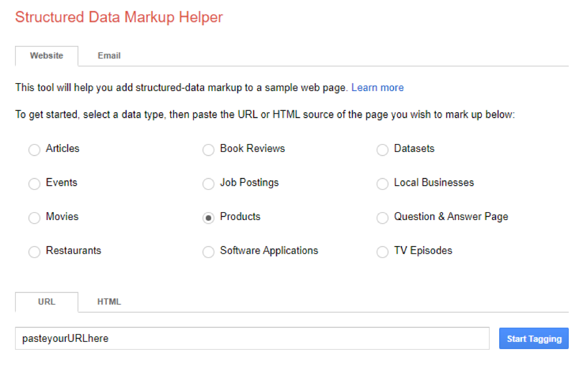588x369 pixels.
Task: Open the Website tab
Action: coord(46,55)
